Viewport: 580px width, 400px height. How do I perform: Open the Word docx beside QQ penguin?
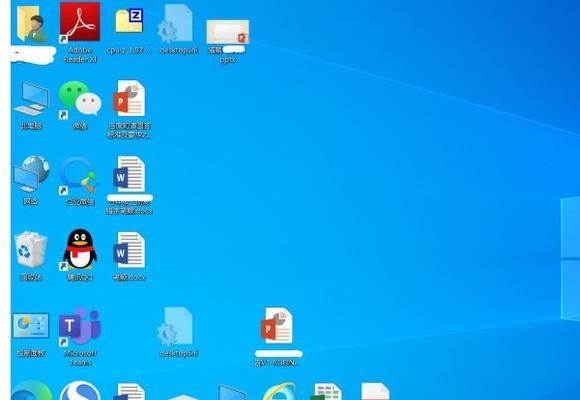tap(129, 250)
